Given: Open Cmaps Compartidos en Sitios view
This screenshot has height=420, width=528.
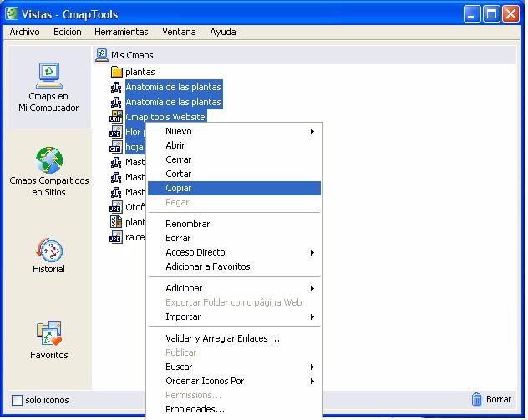Looking at the screenshot, I should click(49, 172).
